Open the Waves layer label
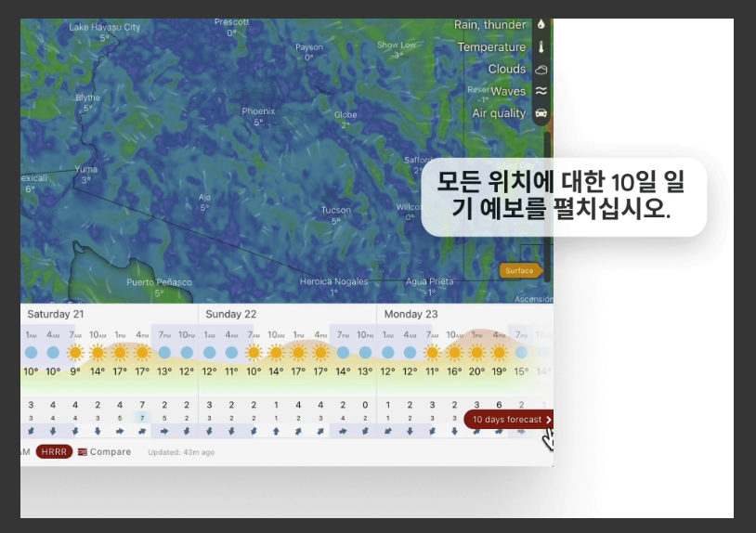This screenshot has width=756, height=533. tap(508, 91)
